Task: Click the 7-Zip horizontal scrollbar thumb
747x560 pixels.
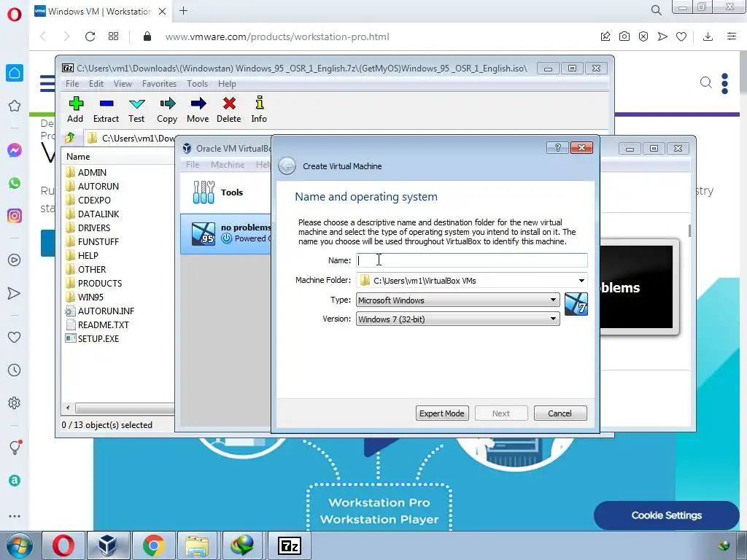Action: point(125,408)
